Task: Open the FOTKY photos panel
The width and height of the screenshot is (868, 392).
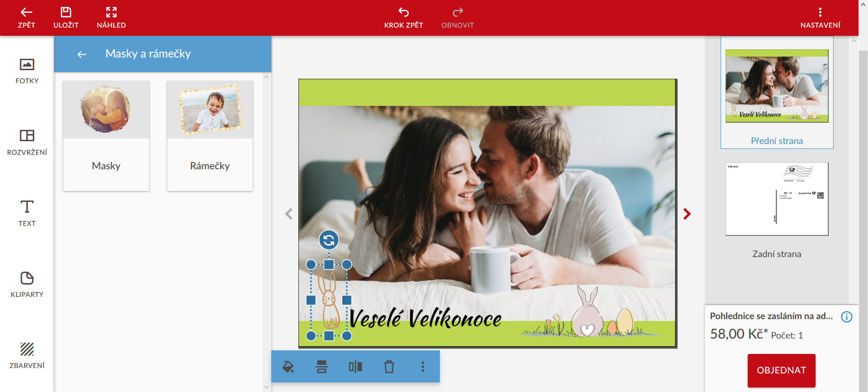Action: (27, 71)
